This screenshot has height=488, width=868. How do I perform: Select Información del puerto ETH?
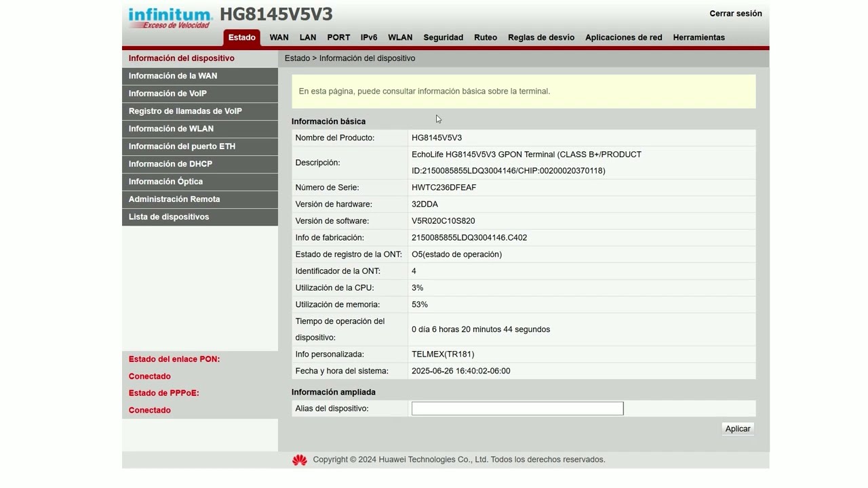[x=200, y=146]
